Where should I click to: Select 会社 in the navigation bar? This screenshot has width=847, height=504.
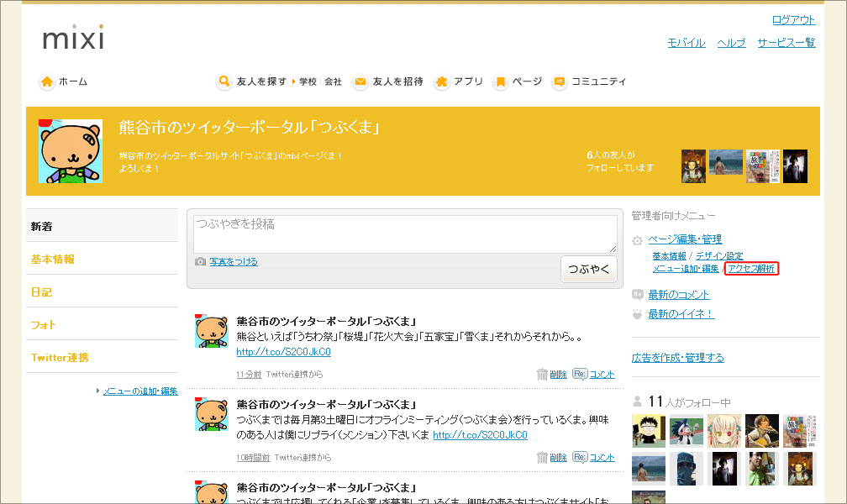(334, 81)
